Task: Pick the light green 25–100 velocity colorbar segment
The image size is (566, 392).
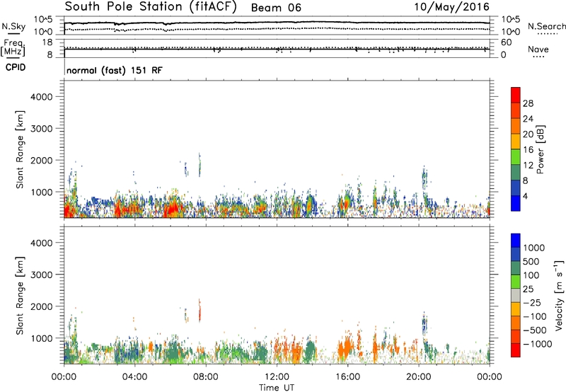Action: 516,282
